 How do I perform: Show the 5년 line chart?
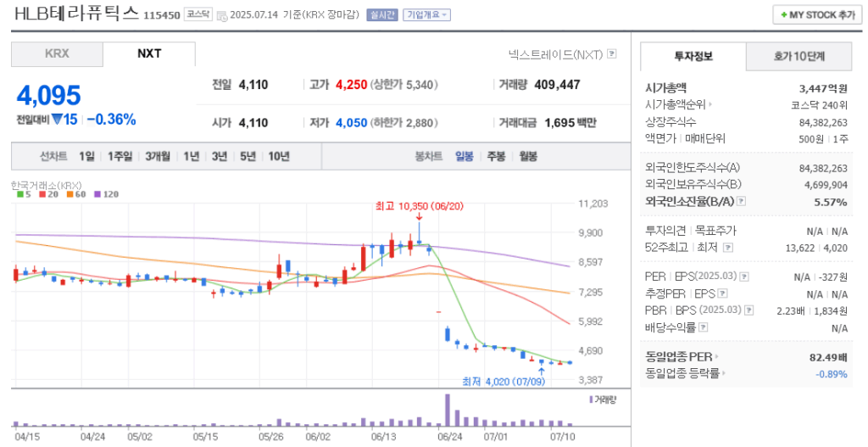click(x=248, y=156)
